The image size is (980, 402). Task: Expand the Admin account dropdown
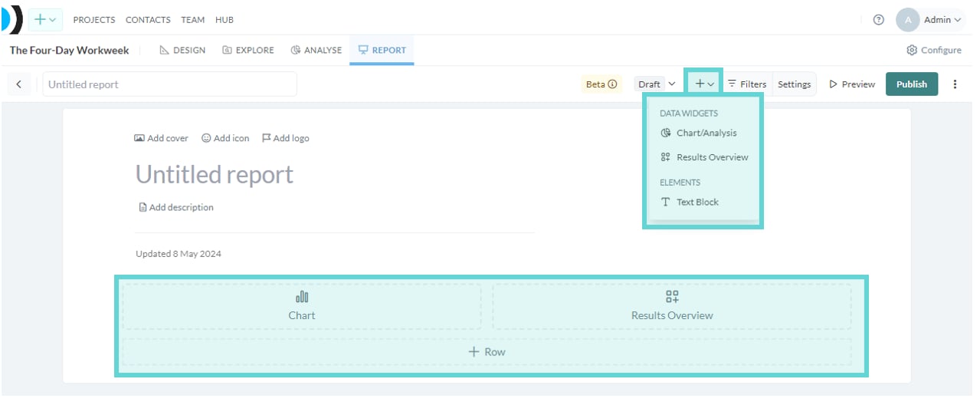pyautogui.click(x=942, y=20)
